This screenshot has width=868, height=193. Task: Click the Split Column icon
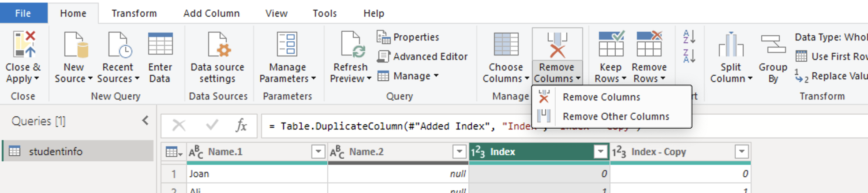(x=731, y=45)
